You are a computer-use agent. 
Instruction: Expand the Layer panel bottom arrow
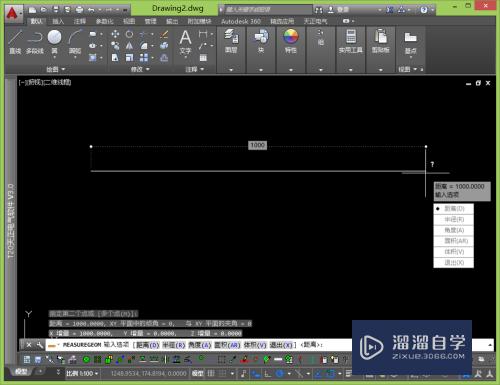(231, 70)
